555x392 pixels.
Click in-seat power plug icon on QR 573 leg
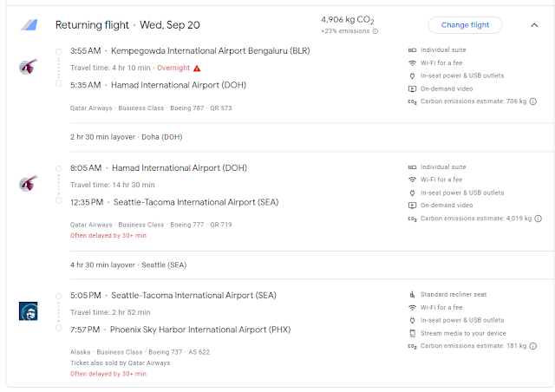[x=412, y=75]
